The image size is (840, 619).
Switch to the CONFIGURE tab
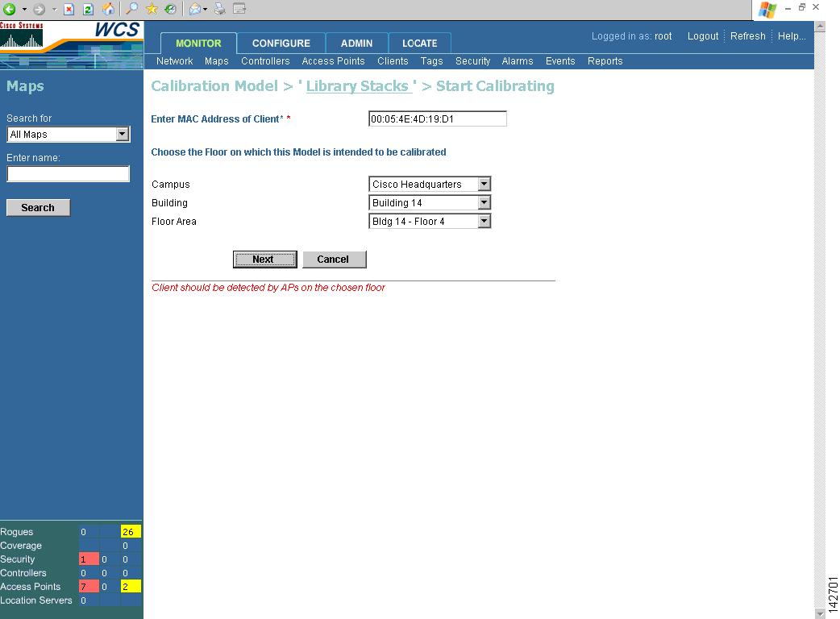pos(281,44)
